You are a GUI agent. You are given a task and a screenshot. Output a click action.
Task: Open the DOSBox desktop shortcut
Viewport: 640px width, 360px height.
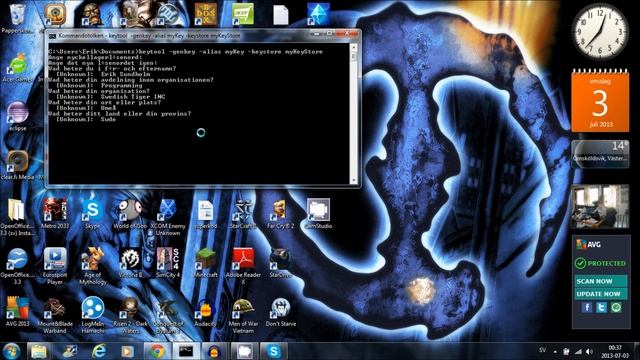pyautogui.click(x=206, y=14)
